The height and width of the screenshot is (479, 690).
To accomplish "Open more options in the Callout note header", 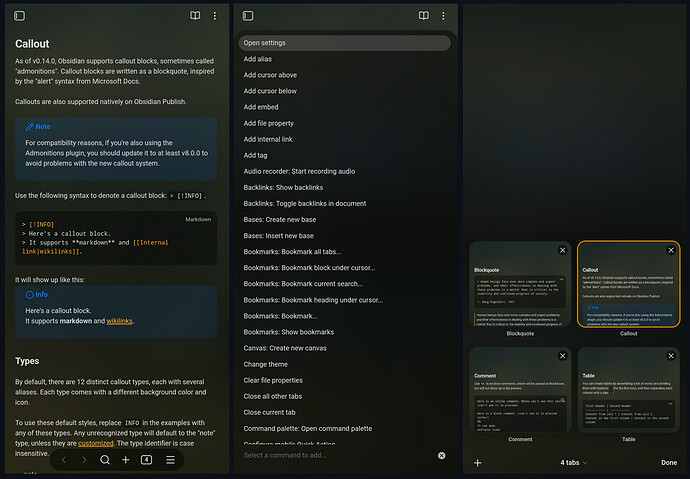I will [x=215, y=16].
